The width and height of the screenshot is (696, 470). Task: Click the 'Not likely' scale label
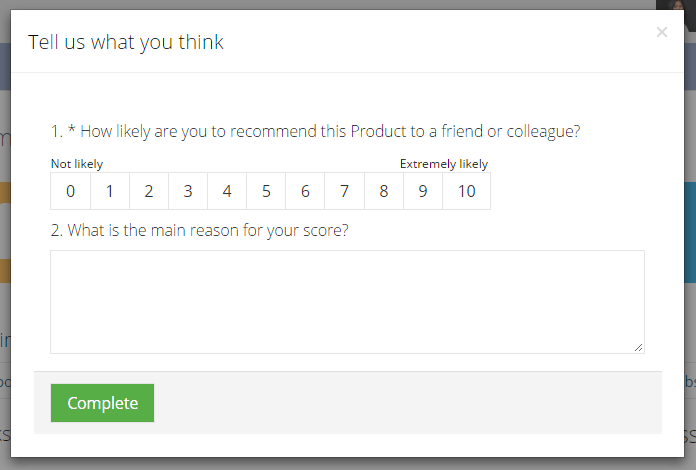(x=77, y=164)
